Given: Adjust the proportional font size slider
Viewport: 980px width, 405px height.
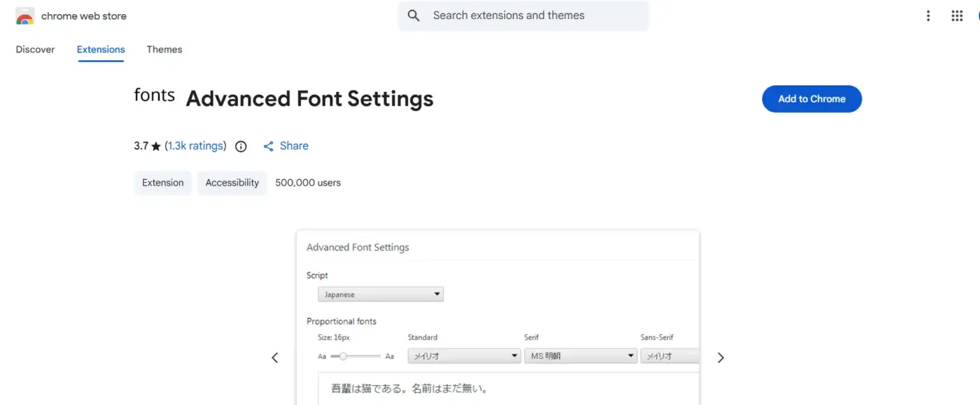Looking at the screenshot, I should [356, 356].
